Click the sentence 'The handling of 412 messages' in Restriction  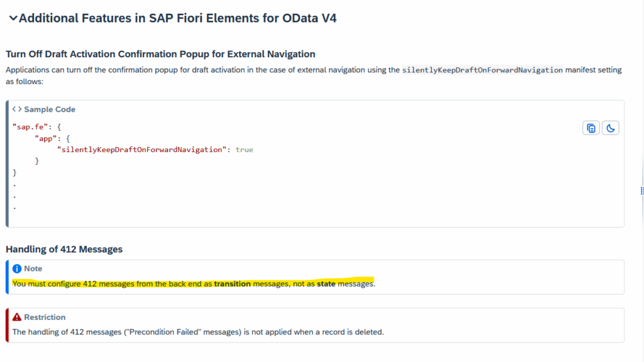click(198, 332)
